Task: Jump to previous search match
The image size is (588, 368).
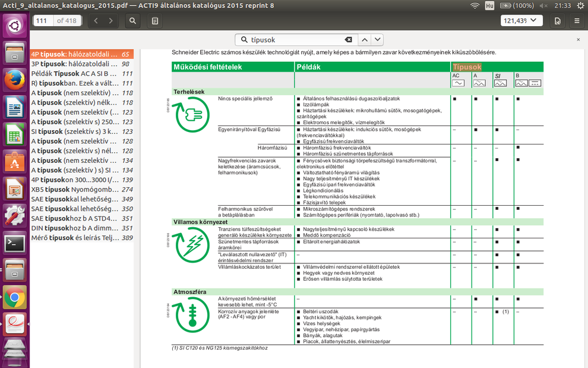Action: pyautogui.click(x=365, y=40)
